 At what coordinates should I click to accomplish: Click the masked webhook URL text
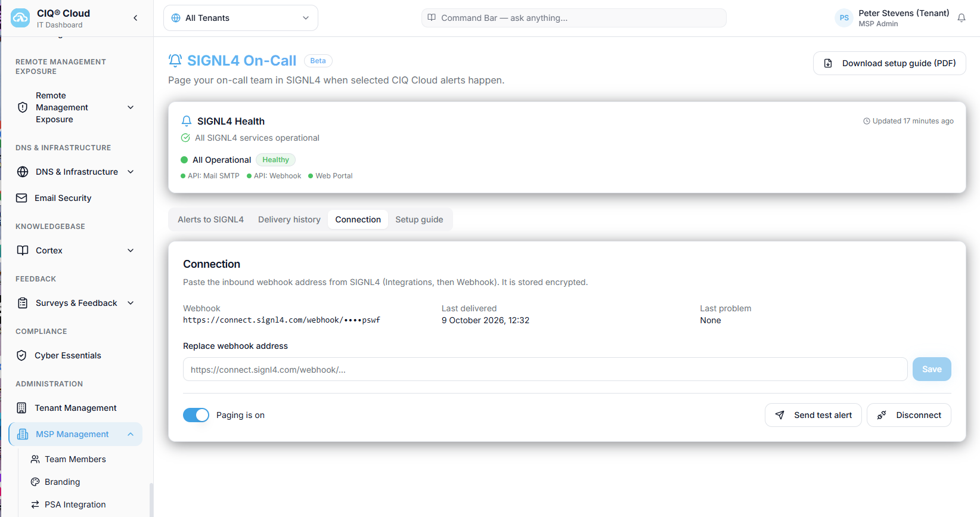click(x=281, y=320)
